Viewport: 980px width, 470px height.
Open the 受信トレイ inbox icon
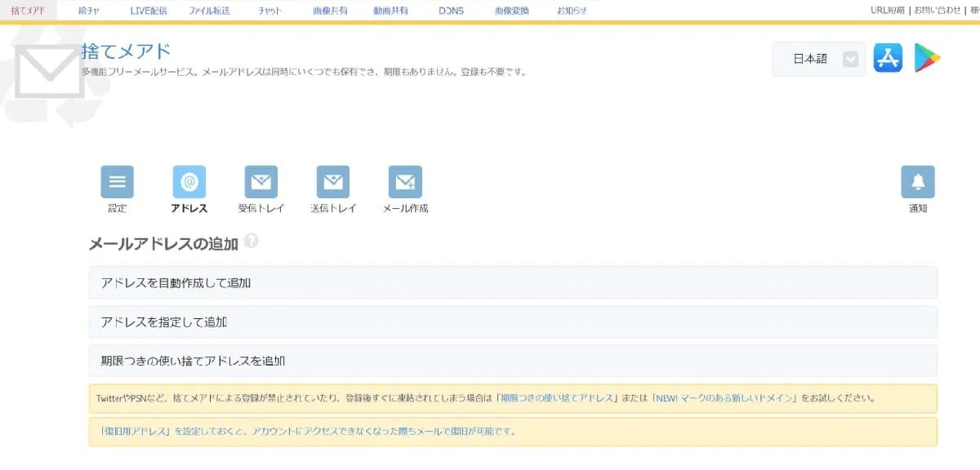(x=261, y=181)
